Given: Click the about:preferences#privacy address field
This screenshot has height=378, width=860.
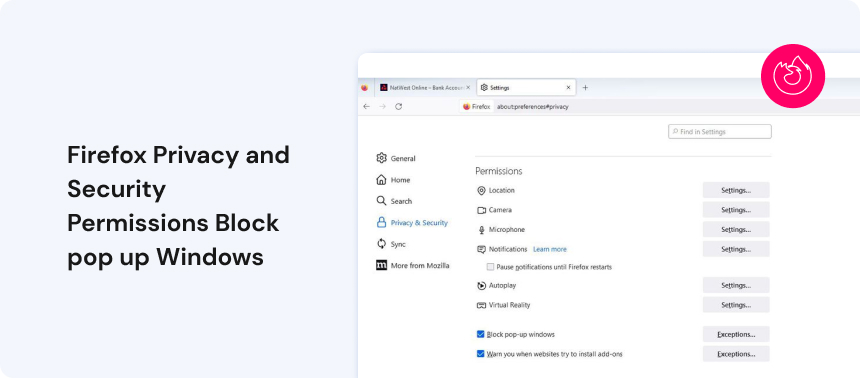Looking at the screenshot, I should coord(533,107).
